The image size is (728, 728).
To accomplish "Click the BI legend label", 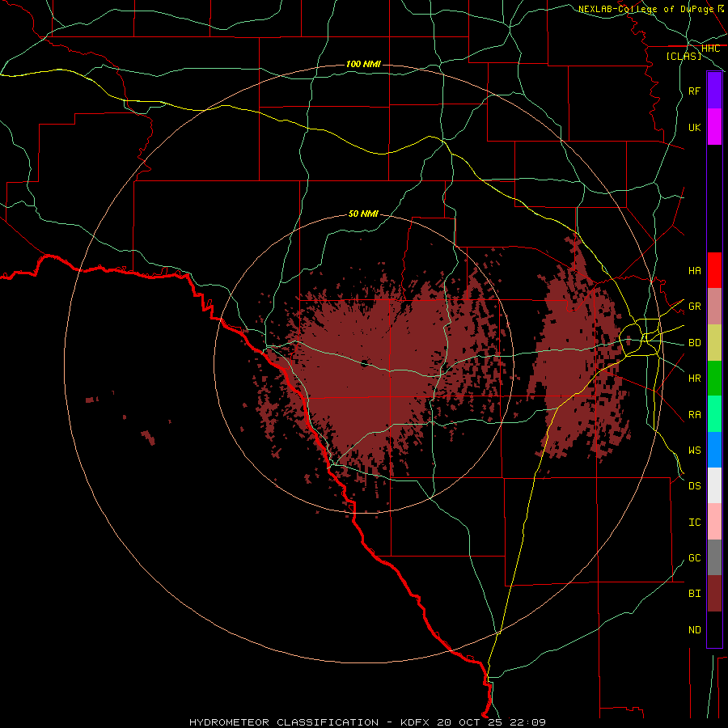I will point(694,594).
